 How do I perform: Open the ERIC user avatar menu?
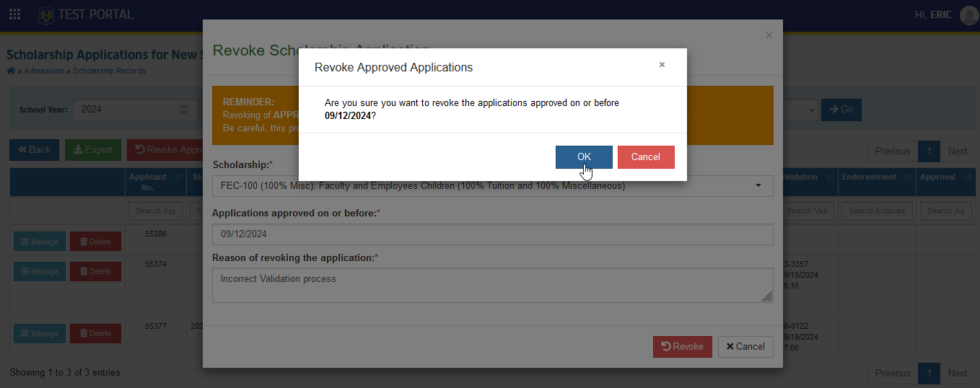tap(968, 14)
